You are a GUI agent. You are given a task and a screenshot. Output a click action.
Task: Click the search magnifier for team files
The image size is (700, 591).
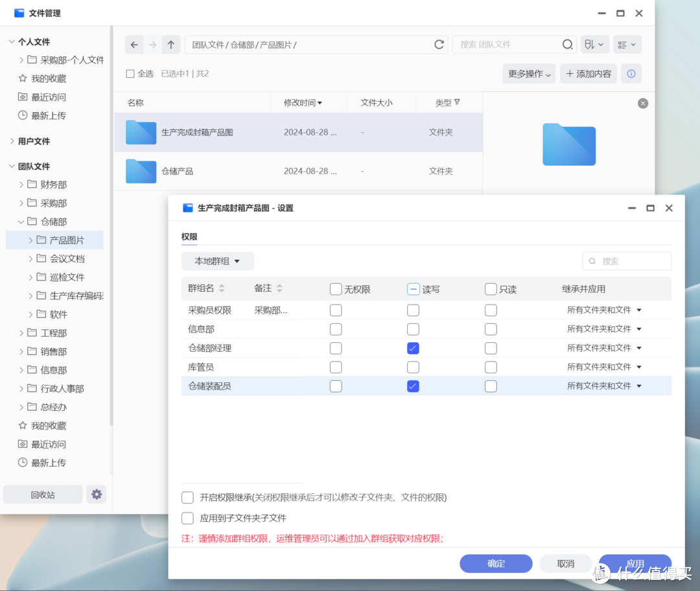click(567, 44)
